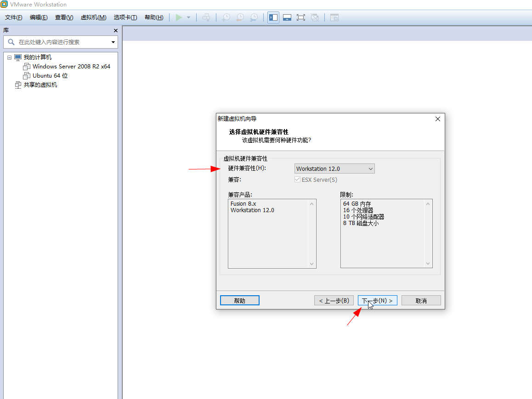The image size is (532, 399).
Task: Open the 查看(V) menu
Action: coord(64,17)
